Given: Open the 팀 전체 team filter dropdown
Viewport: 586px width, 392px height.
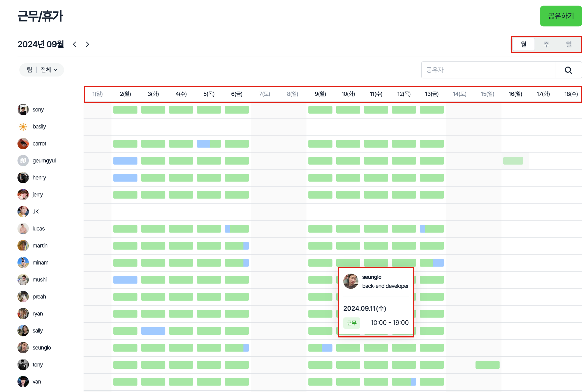Looking at the screenshot, I should click(x=42, y=70).
